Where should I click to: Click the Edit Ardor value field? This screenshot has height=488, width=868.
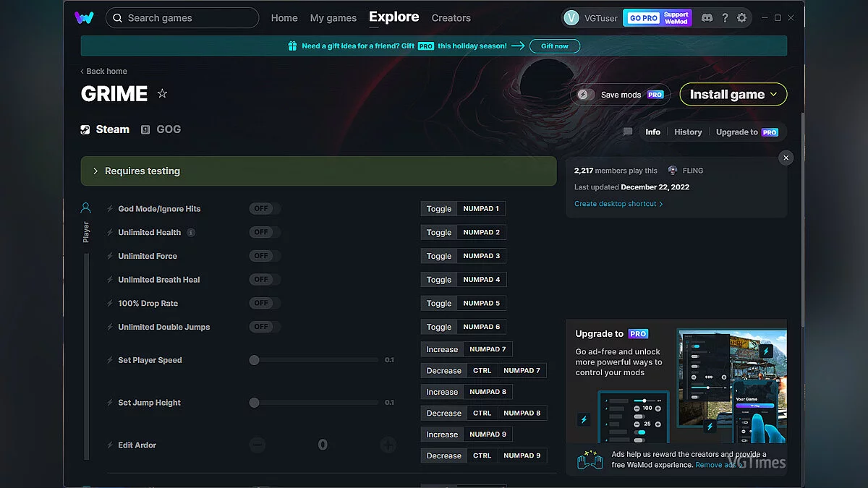[x=323, y=445]
